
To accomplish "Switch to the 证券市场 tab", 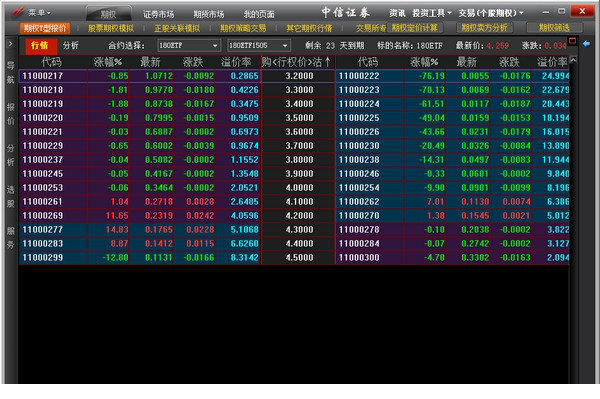I will click(x=158, y=15).
